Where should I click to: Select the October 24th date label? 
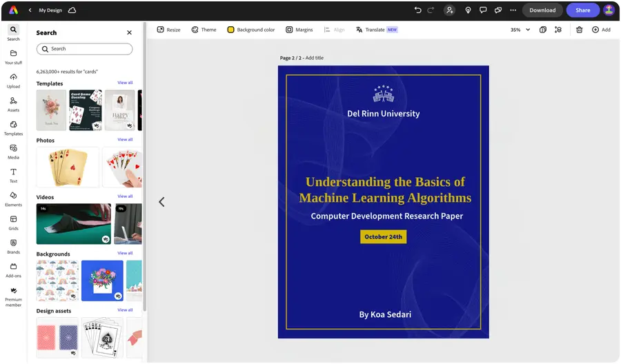pyautogui.click(x=384, y=236)
